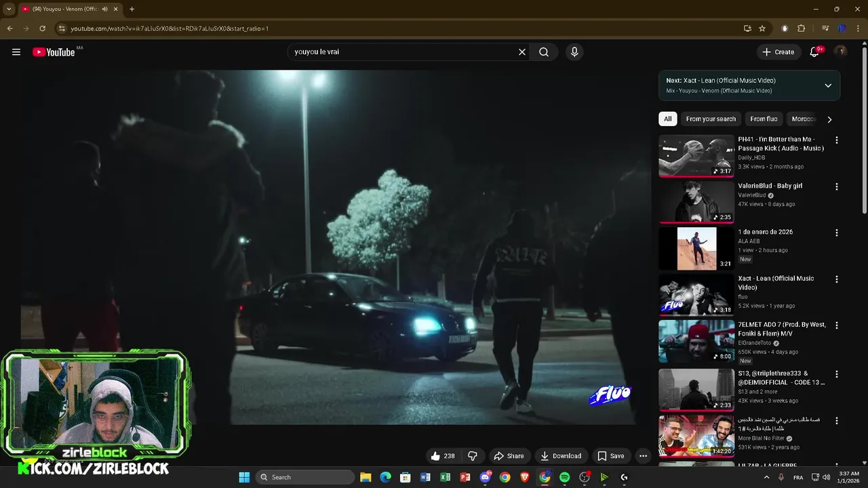The width and height of the screenshot is (868, 488).
Task: Download the current video
Action: point(561,456)
